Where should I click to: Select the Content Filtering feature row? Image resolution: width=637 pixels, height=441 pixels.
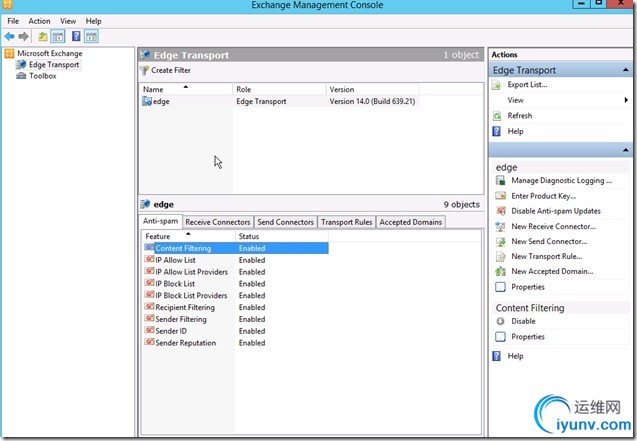[236, 248]
